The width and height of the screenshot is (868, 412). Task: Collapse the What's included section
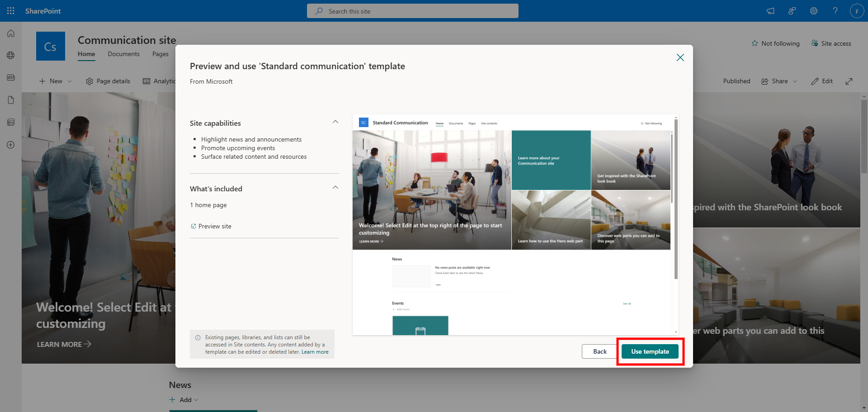click(335, 188)
